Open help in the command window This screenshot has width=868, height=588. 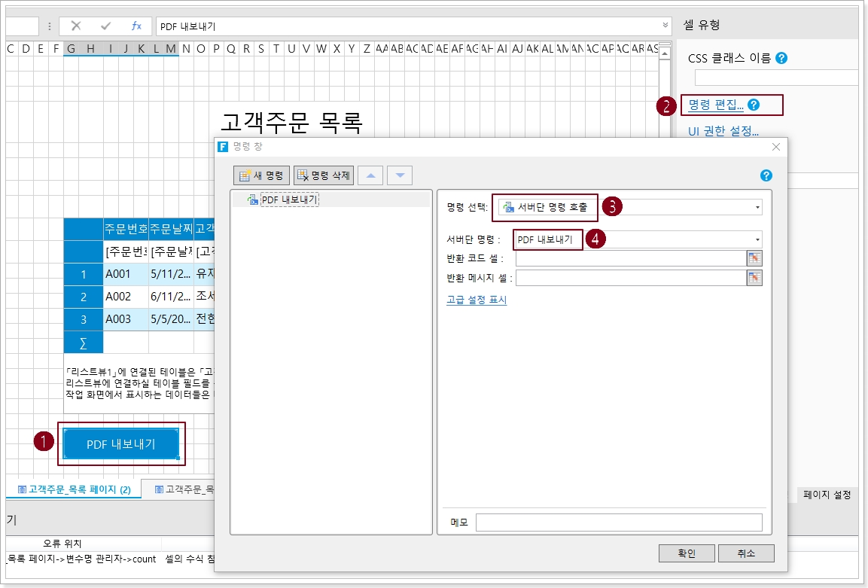coord(766,175)
